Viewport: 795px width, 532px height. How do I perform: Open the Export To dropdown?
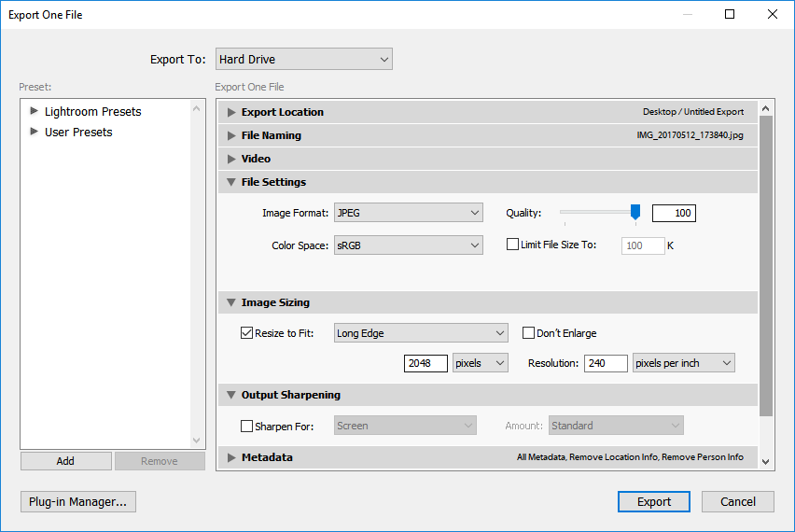point(303,60)
